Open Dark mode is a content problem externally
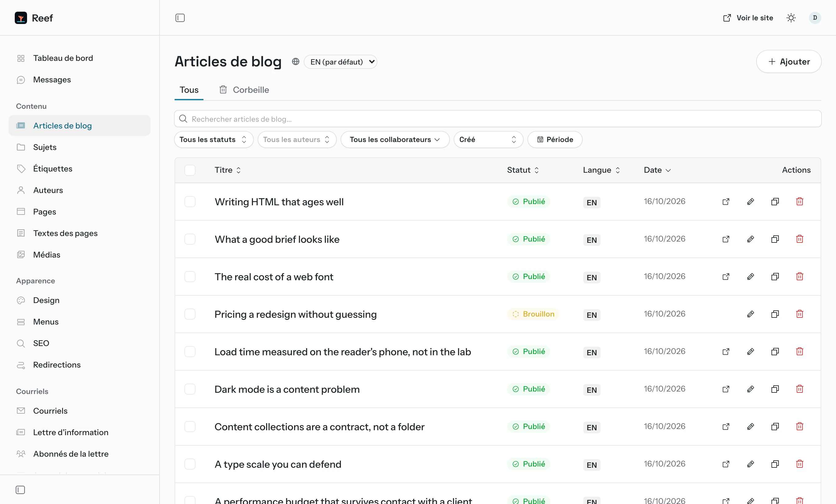Screen dimensions: 836x504 point(726,389)
